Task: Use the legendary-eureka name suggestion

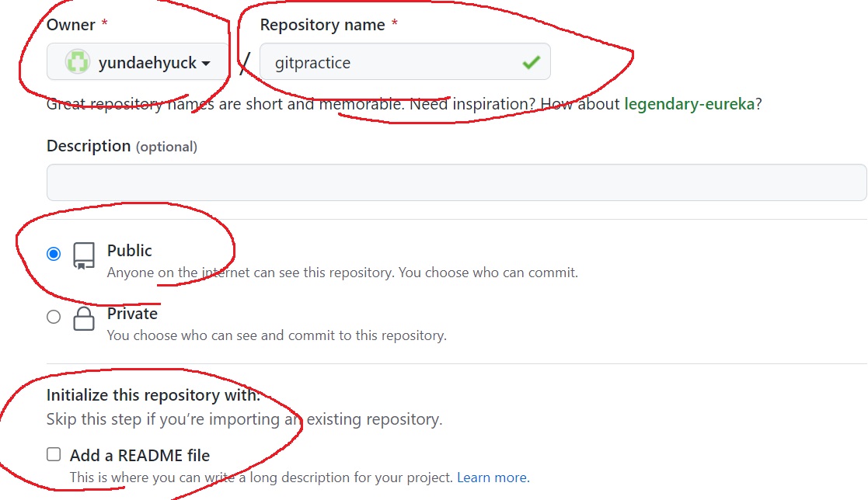Action: (689, 104)
